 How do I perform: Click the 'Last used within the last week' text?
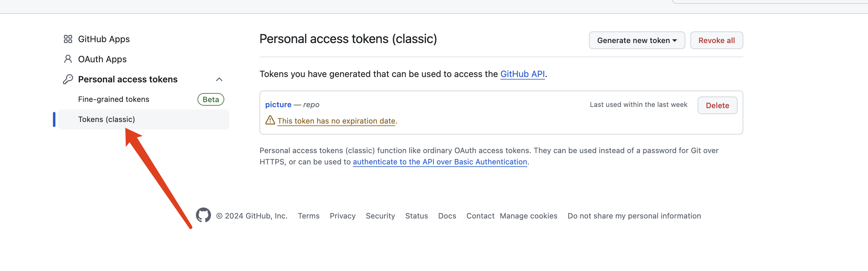click(x=638, y=105)
